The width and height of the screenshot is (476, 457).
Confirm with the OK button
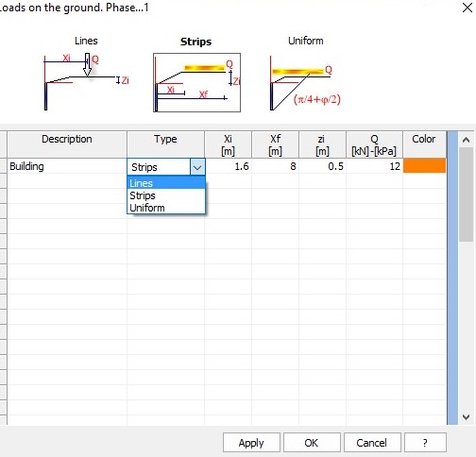click(x=312, y=443)
